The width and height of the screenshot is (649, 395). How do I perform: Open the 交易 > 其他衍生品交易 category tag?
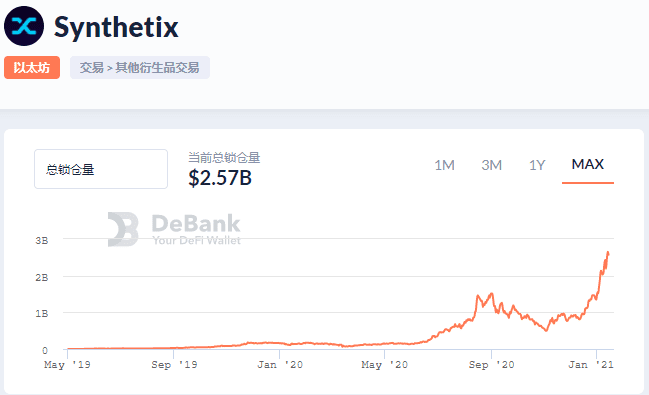click(x=139, y=67)
